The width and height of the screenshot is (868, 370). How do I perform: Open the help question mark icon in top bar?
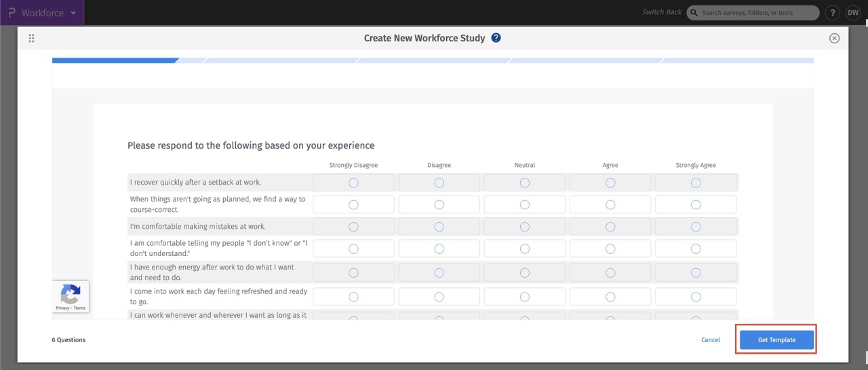(x=833, y=13)
